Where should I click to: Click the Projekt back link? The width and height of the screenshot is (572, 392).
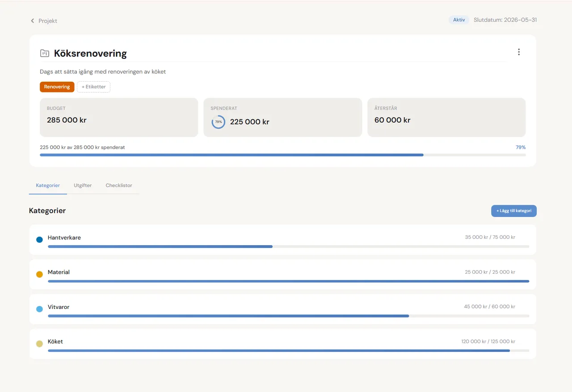(44, 21)
